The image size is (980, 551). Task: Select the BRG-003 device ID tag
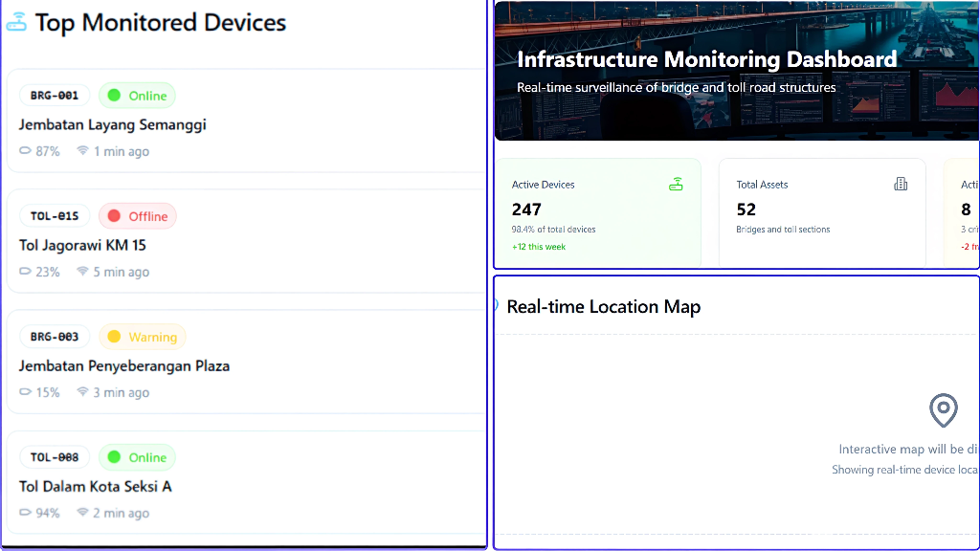pyautogui.click(x=55, y=337)
